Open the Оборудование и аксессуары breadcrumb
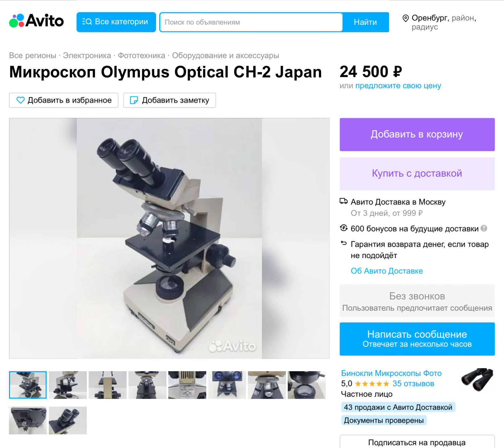 (226, 55)
